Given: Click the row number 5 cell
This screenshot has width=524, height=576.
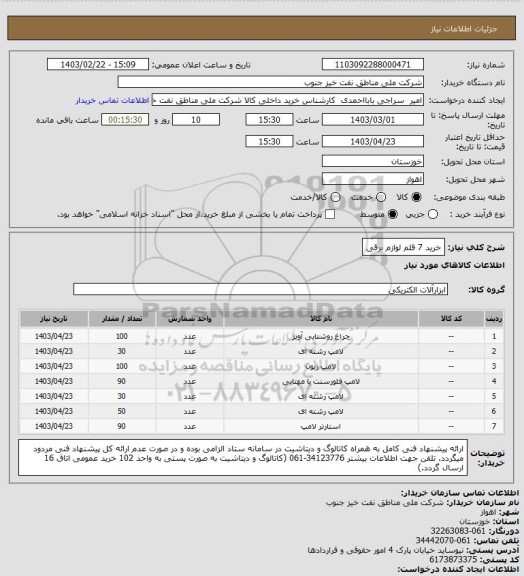Looking at the screenshot, I should (494, 396).
